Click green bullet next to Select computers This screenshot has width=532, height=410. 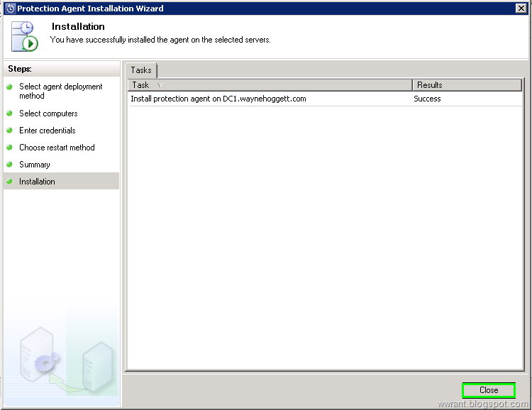(9, 113)
